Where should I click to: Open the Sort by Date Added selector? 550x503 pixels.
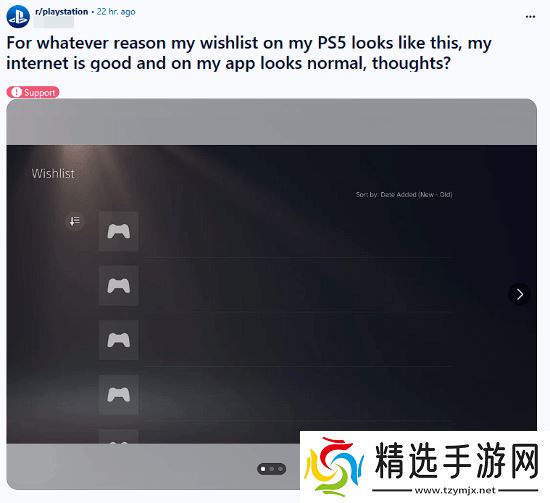click(x=404, y=194)
